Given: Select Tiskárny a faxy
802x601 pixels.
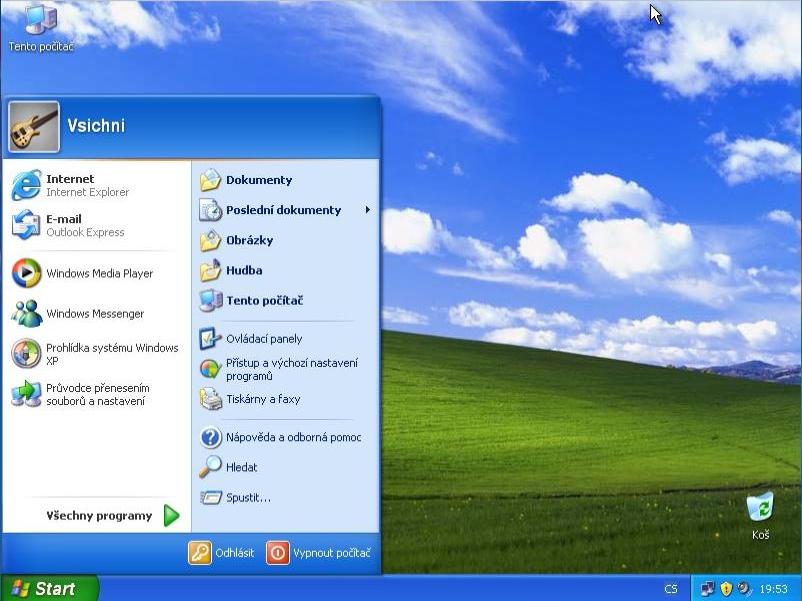Looking at the screenshot, I should pos(286,399).
